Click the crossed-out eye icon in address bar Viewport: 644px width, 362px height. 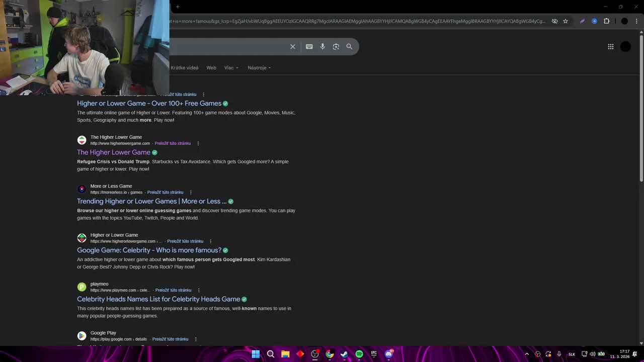(554, 21)
